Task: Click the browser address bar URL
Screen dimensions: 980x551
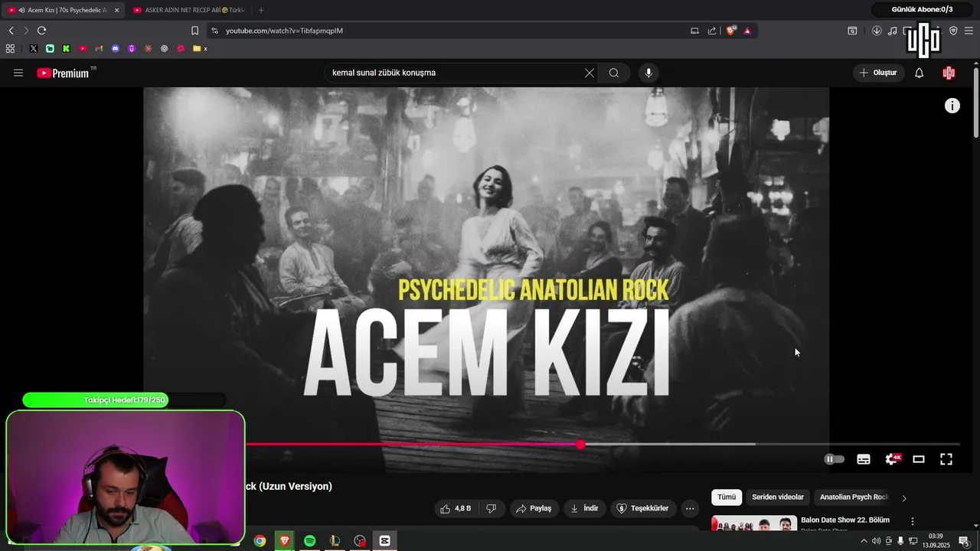Action: coord(284,31)
